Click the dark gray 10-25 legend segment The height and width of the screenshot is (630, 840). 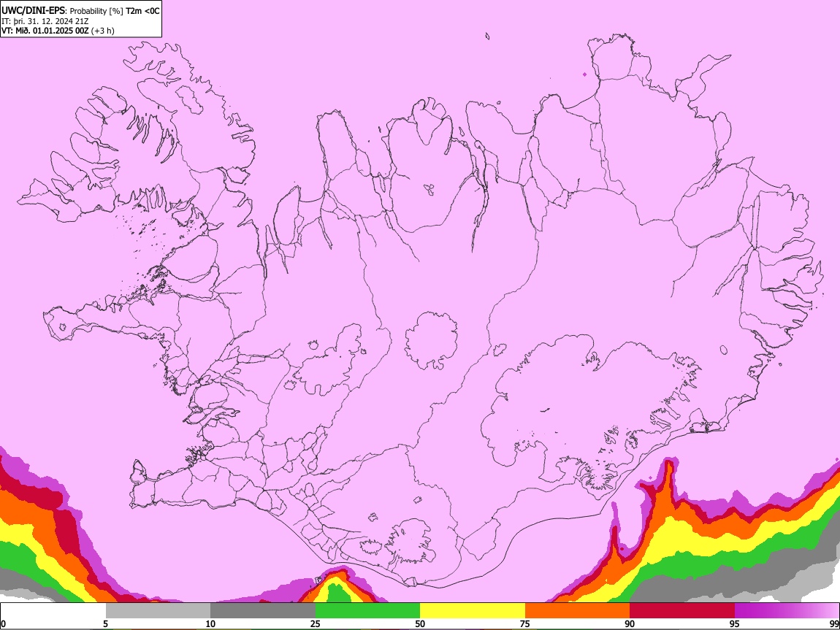[263, 611]
